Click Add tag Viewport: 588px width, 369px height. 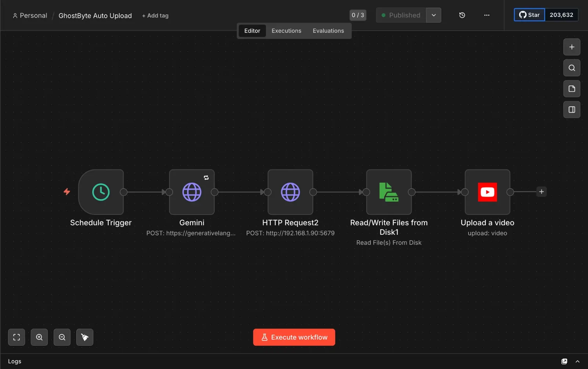point(155,15)
